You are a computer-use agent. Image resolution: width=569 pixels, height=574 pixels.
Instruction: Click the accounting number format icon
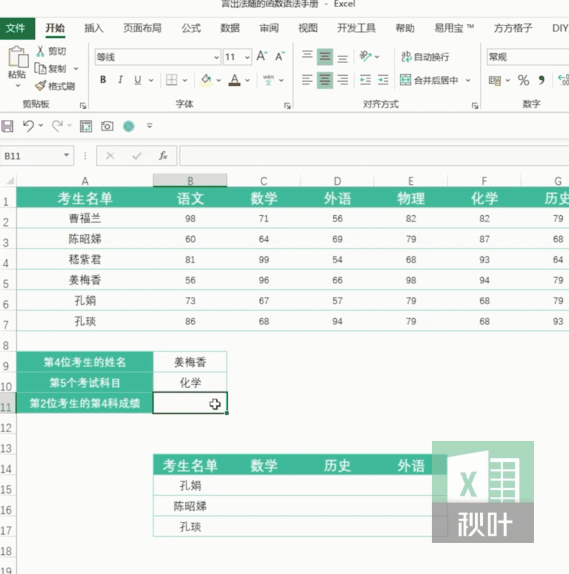point(495,80)
